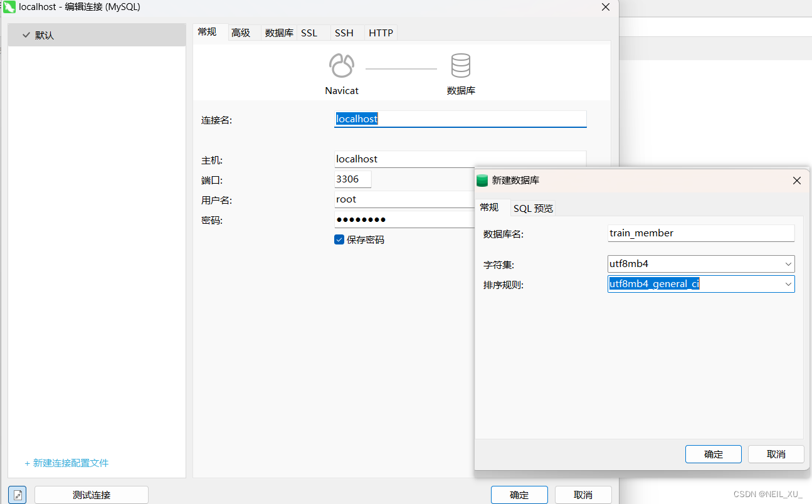Screen dimensions: 812x504
Task: Close the 新建数据库 dialog
Action: 797,181
